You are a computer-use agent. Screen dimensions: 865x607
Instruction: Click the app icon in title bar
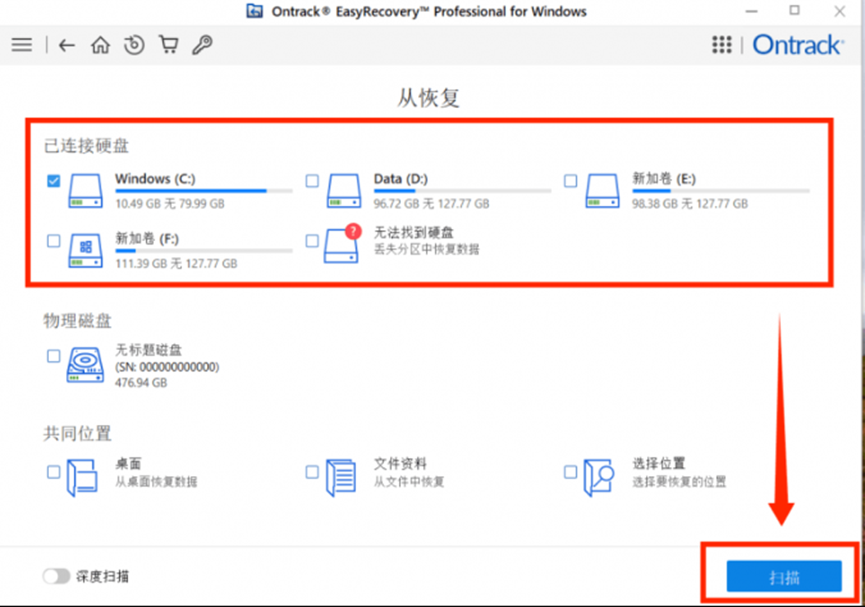tap(254, 11)
